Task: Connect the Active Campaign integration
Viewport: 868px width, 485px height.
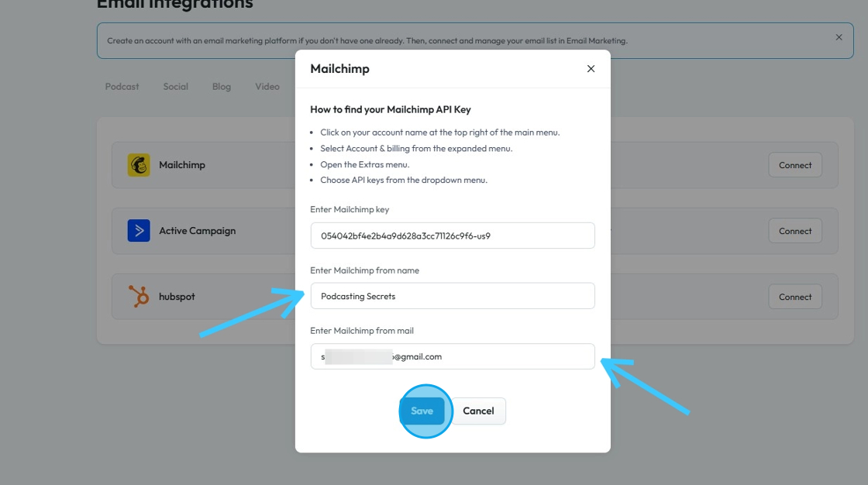Action: point(795,231)
